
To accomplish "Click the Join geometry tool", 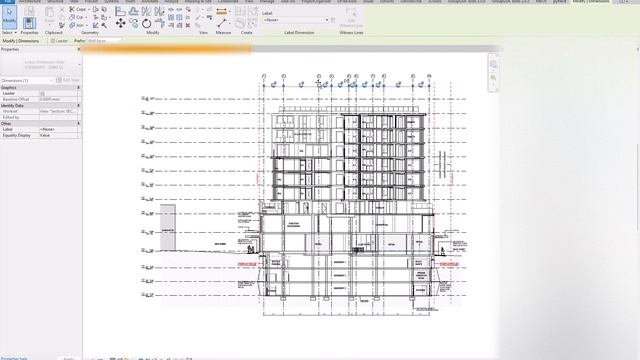I will point(76,25).
